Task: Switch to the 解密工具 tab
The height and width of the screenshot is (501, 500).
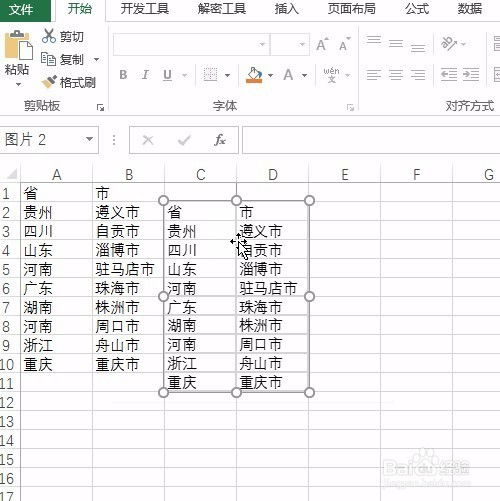Action: [x=222, y=9]
